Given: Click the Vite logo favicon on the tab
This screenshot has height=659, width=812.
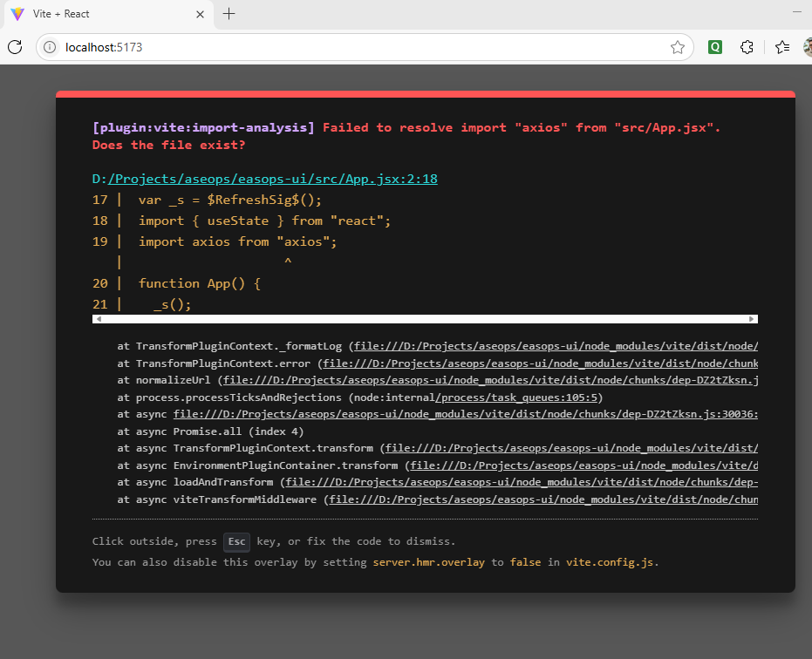Looking at the screenshot, I should click(x=17, y=14).
